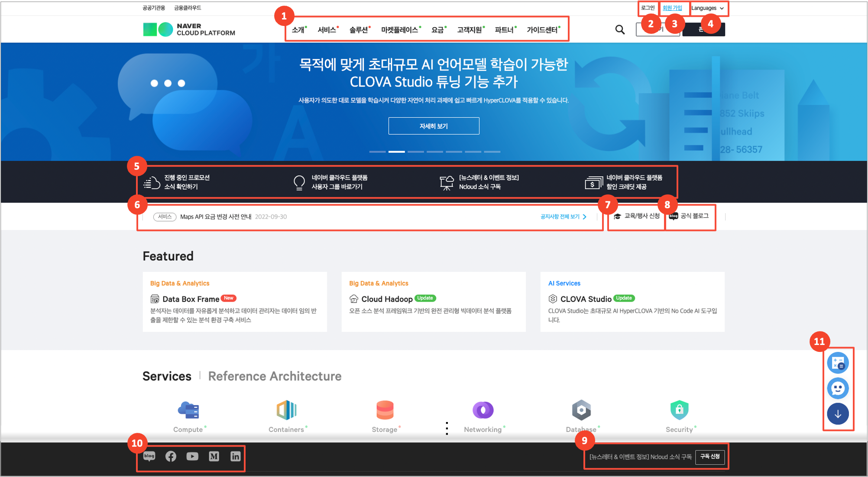Click the down-arrow floating button
The height and width of the screenshot is (477, 868).
click(838, 414)
